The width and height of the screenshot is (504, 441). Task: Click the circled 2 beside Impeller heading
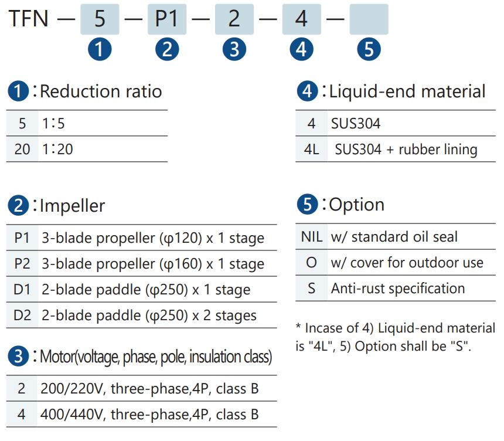pyautogui.click(x=18, y=205)
